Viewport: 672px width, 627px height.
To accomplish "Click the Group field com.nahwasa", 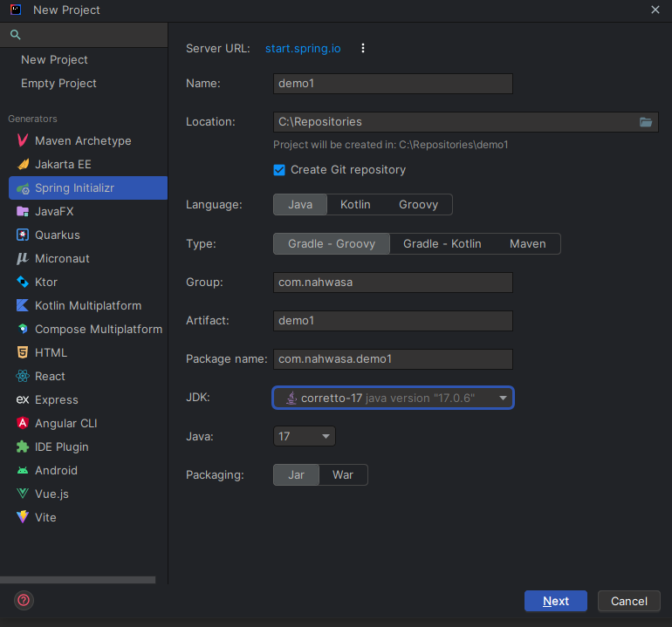I will coord(393,283).
